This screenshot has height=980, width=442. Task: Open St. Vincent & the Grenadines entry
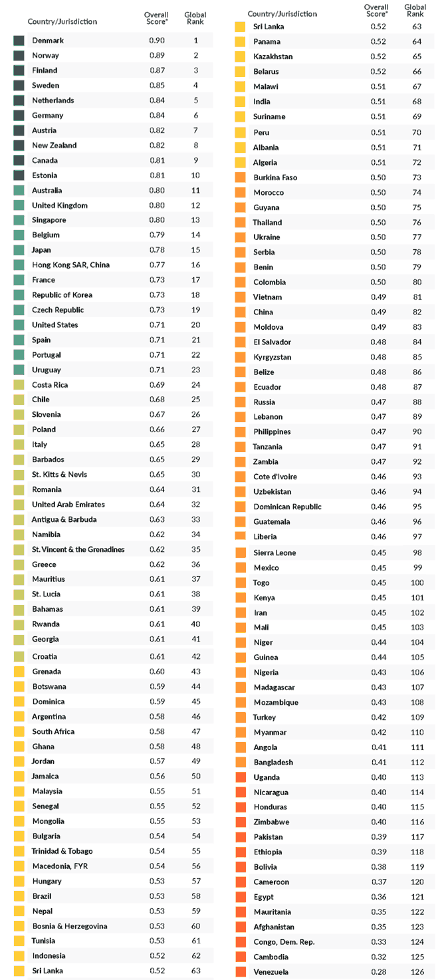pos(78,549)
